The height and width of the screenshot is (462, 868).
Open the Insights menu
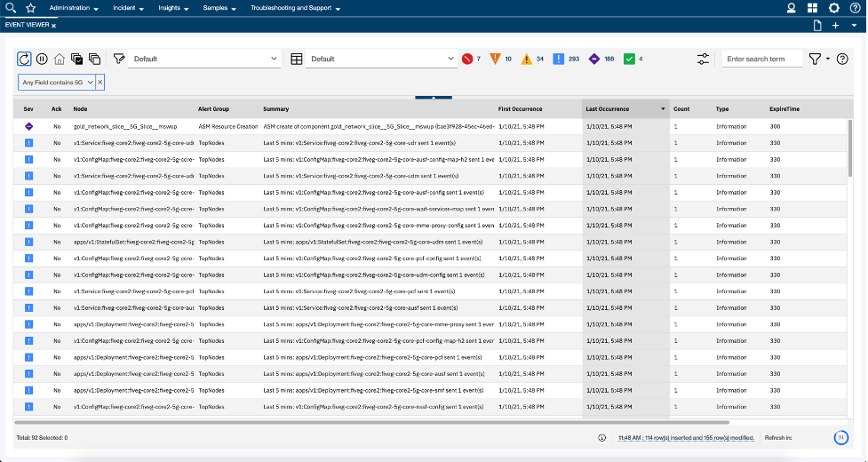[x=173, y=8]
